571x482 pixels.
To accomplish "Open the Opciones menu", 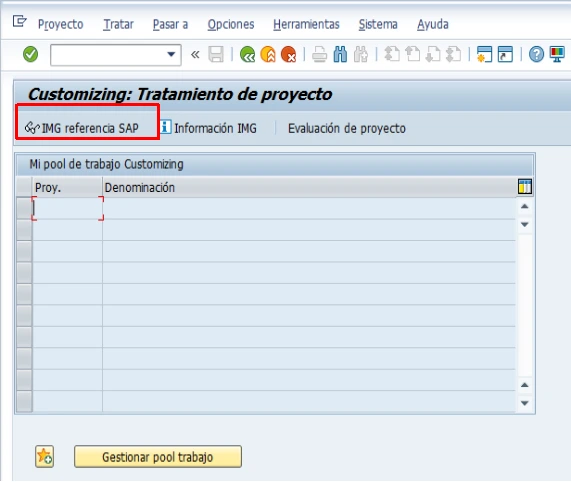I will 231,24.
